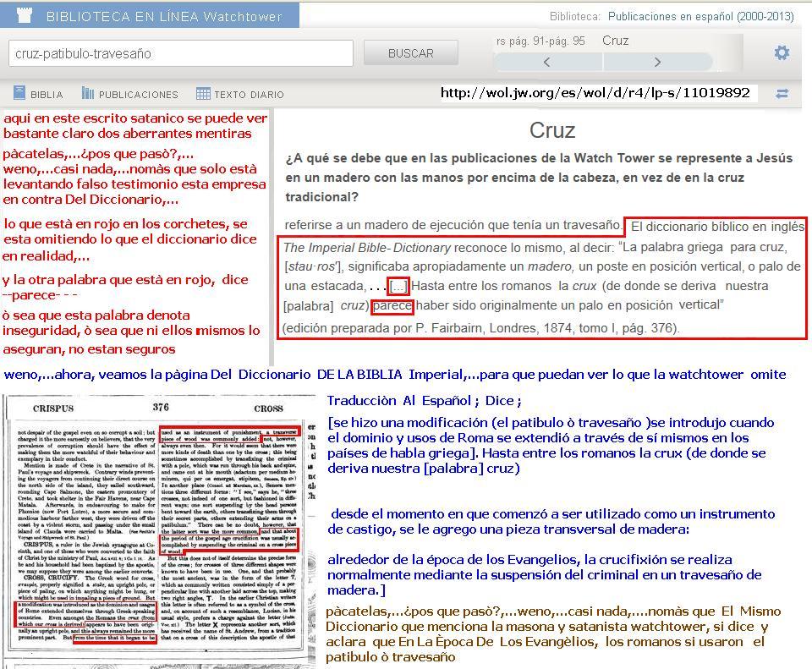
Task: Go to previous article with left chevron
Action: pyautogui.click(x=547, y=62)
